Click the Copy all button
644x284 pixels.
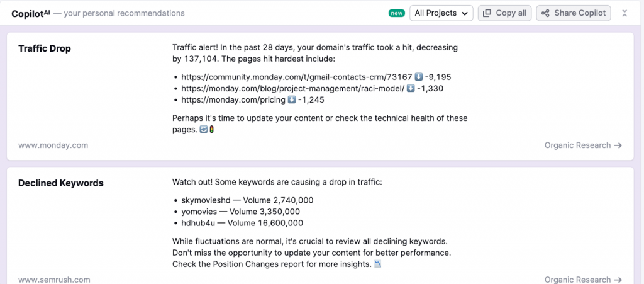tap(504, 13)
